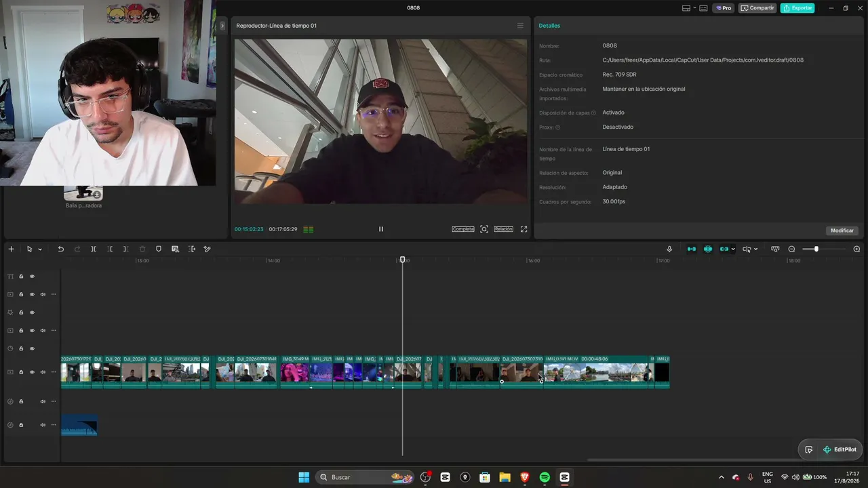This screenshot has width=868, height=488.
Task: Click the add track plus icon
Action: tap(11, 249)
